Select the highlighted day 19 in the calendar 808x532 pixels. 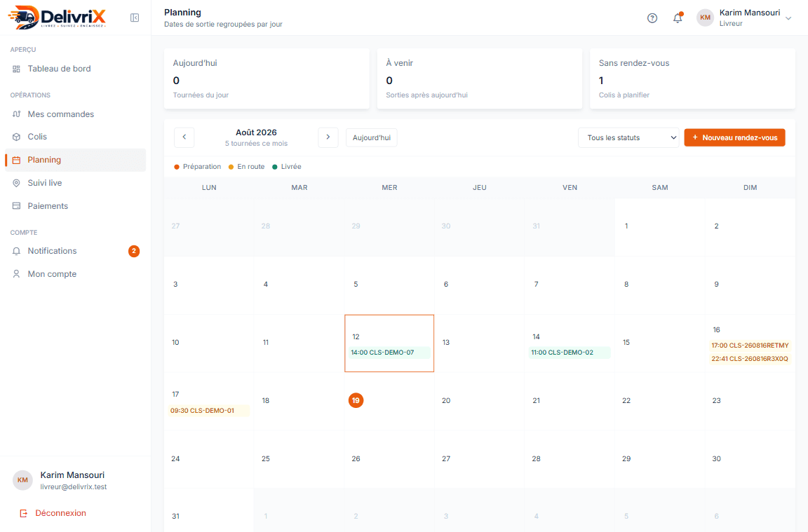[356, 401]
